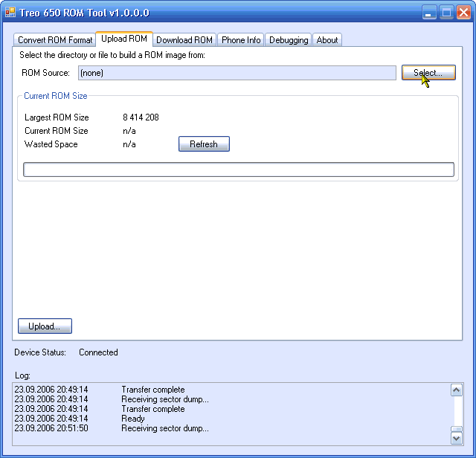
Task: Click the log scrollbar thumb
Action: (456, 429)
